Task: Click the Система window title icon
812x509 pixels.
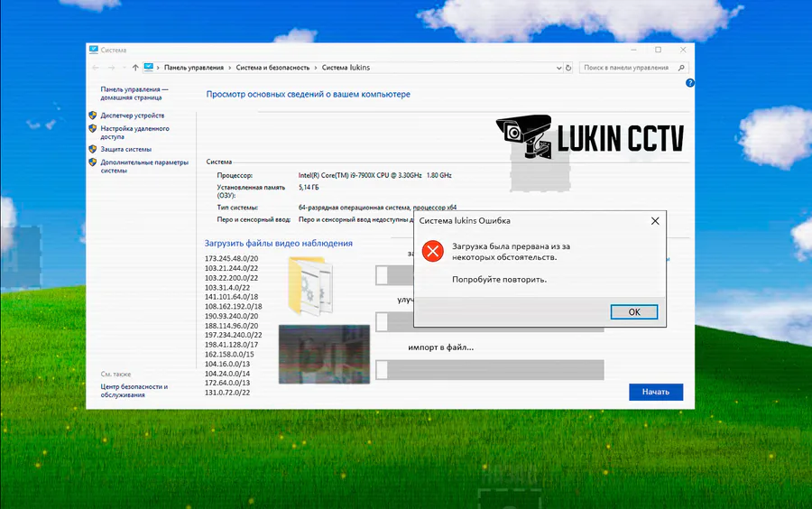Action: (93, 50)
